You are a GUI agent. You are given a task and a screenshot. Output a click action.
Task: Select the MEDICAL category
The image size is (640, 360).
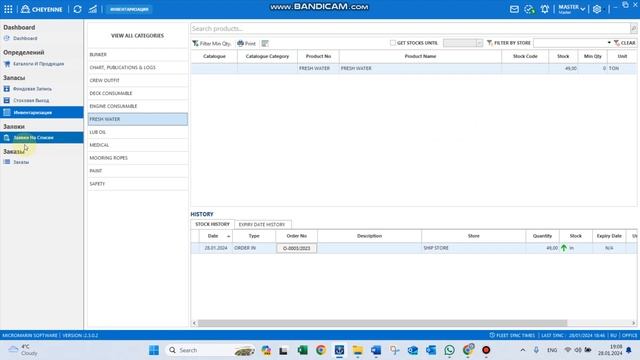(x=138, y=145)
